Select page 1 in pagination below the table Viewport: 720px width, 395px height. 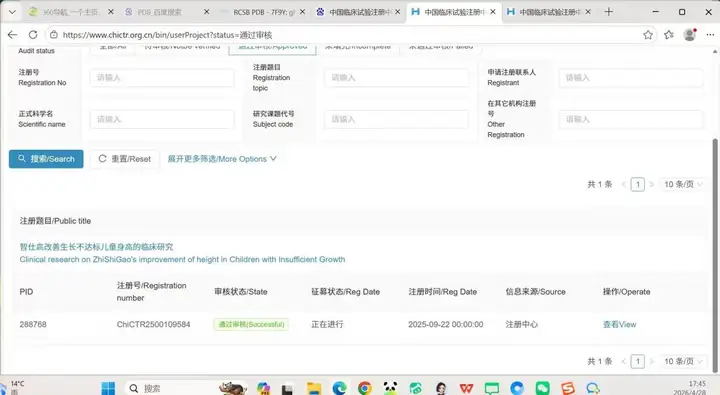coord(637,361)
